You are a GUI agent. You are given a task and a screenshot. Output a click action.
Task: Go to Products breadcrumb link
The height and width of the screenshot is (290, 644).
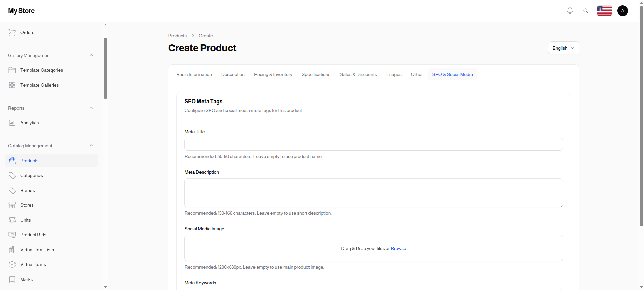[177, 36]
